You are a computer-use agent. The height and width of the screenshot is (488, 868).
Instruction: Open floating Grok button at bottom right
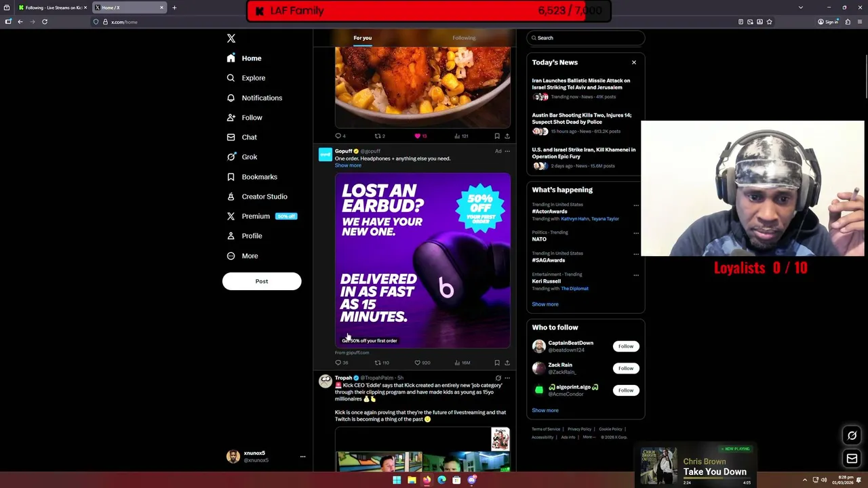[x=852, y=436]
